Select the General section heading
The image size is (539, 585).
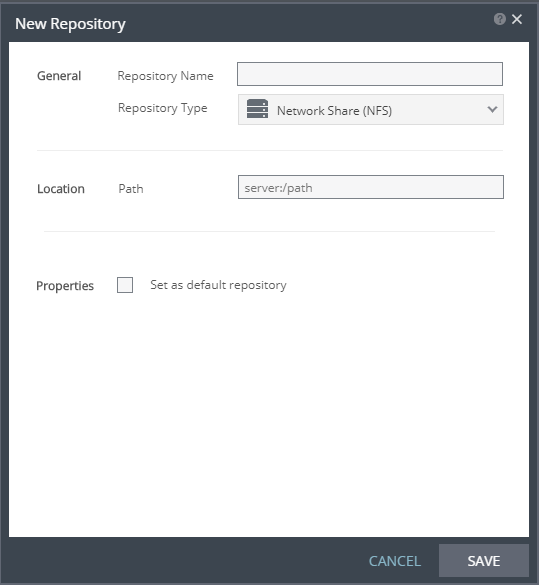coord(59,76)
